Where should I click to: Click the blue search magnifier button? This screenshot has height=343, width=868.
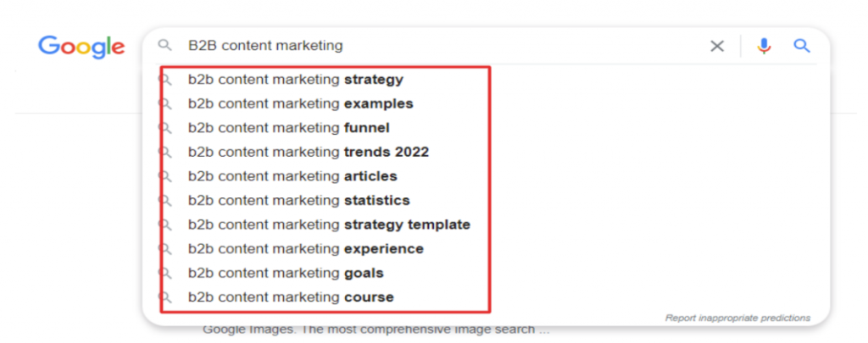point(802,46)
